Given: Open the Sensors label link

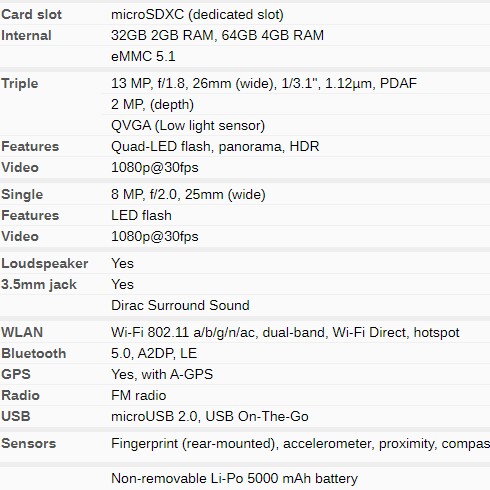Looking at the screenshot, I should (x=29, y=443).
